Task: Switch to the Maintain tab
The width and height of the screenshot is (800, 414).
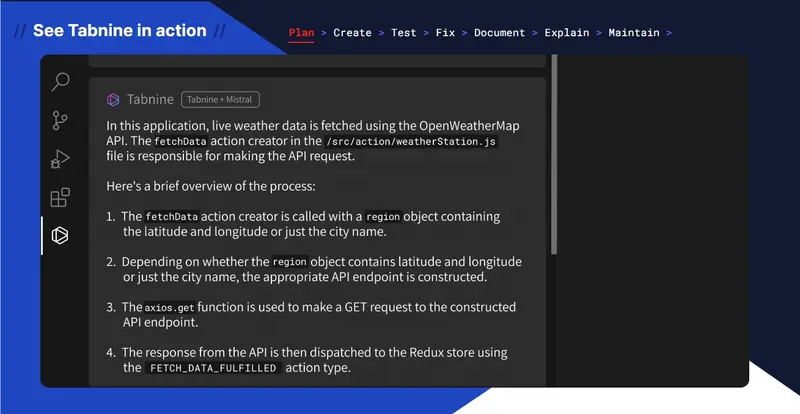Action: pyautogui.click(x=634, y=33)
